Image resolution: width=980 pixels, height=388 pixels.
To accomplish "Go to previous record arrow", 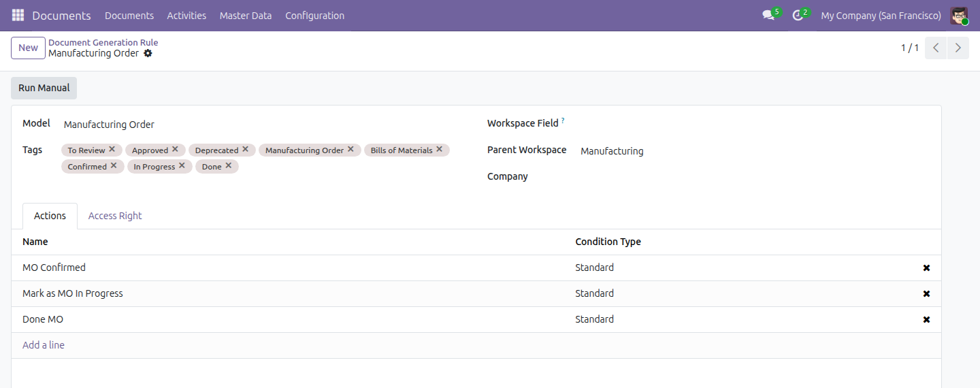I will (x=936, y=48).
